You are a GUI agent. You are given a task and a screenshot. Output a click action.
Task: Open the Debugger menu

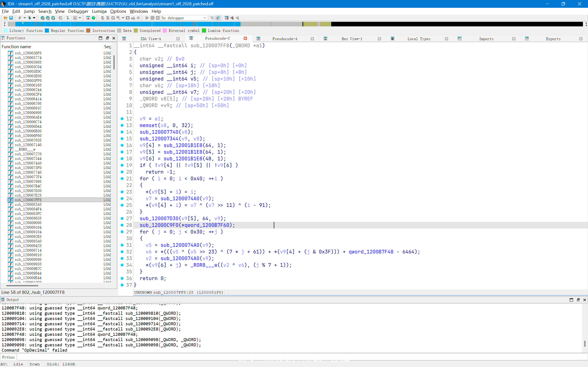(78, 11)
